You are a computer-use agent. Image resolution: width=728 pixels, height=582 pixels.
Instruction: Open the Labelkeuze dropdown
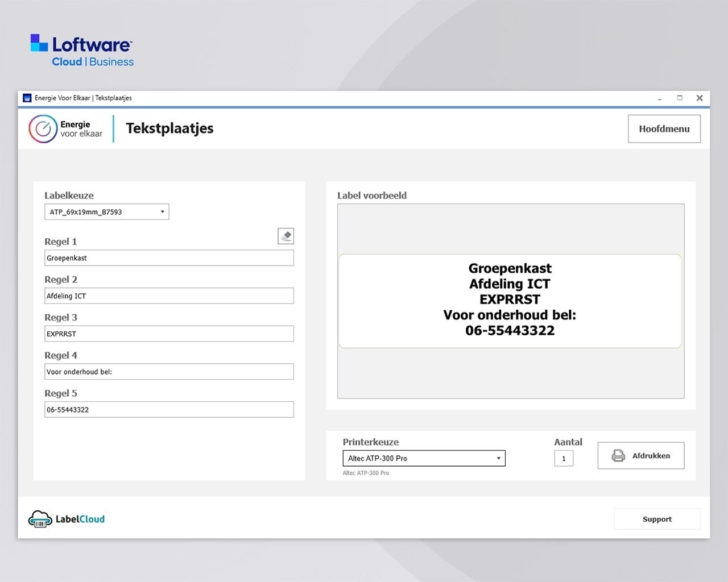[106, 212]
